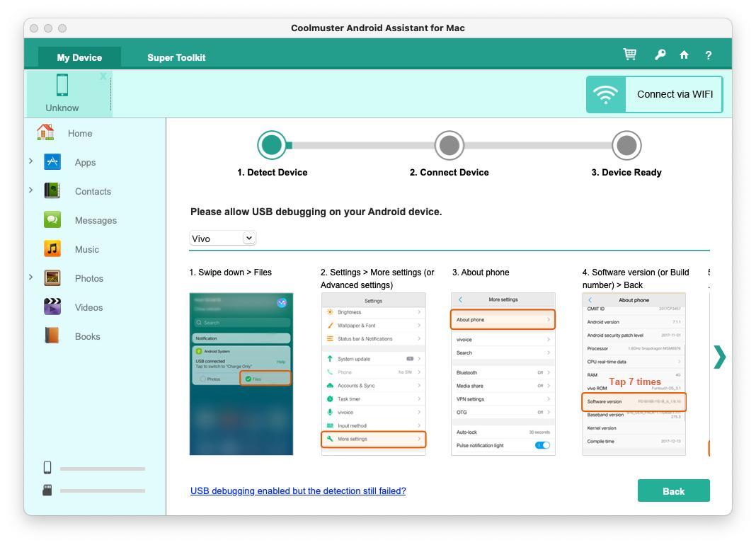
Task: Click the '1. Detect Device' label
Action: 273,173
